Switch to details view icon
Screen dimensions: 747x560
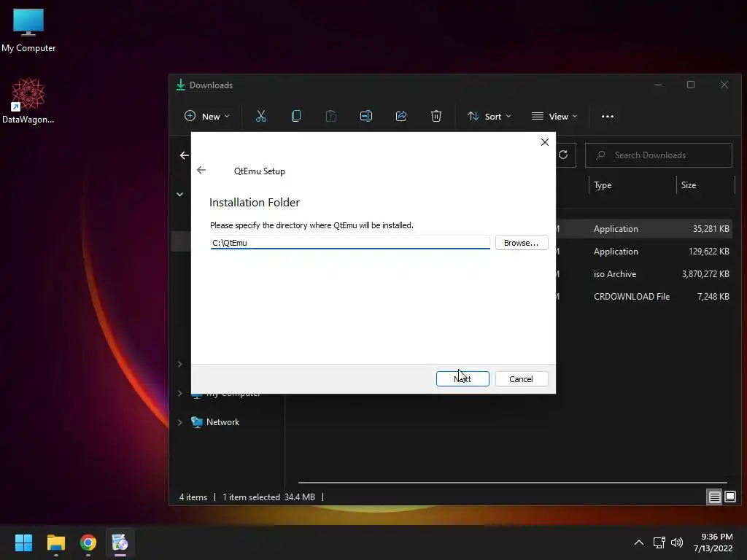(x=714, y=497)
